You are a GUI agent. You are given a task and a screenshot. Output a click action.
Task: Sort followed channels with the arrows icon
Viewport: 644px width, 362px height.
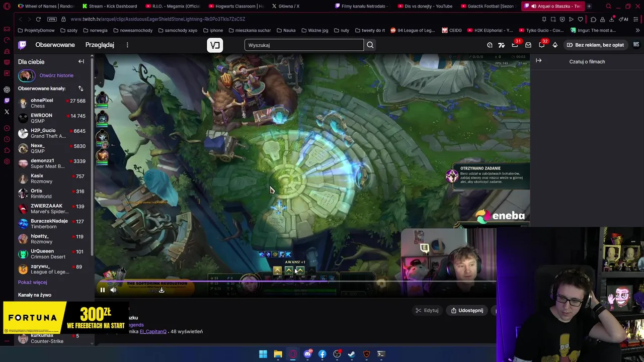pyautogui.click(x=80, y=88)
